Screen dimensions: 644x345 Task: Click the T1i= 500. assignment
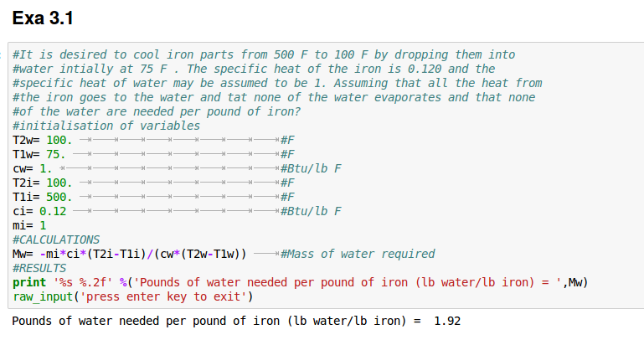point(42,197)
